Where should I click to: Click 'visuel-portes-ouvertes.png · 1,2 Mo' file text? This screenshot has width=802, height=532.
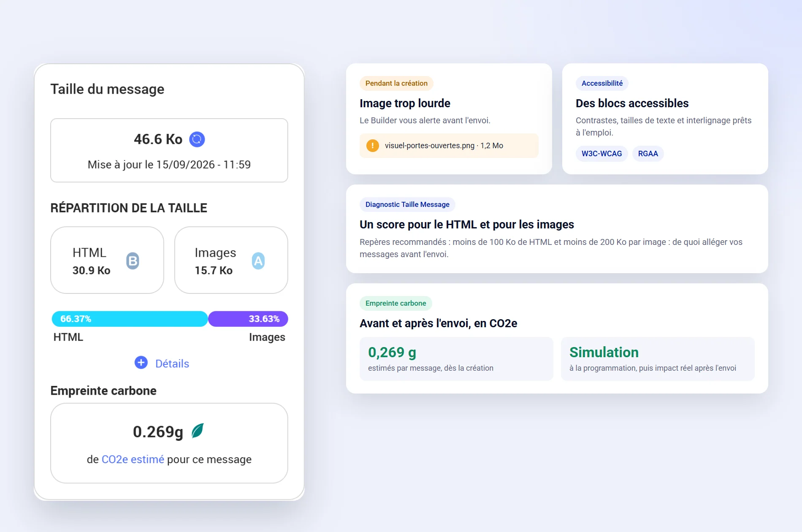tap(444, 146)
